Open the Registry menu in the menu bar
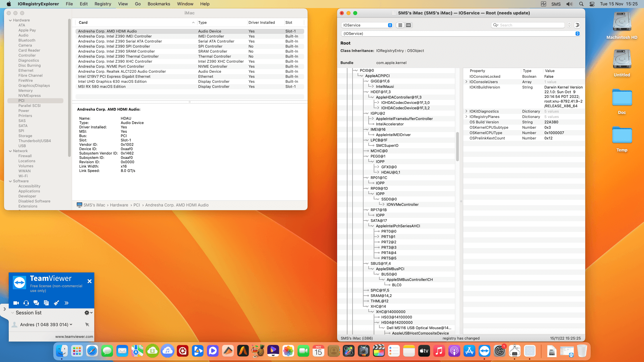The width and height of the screenshot is (644, 362). pos(103,4)
